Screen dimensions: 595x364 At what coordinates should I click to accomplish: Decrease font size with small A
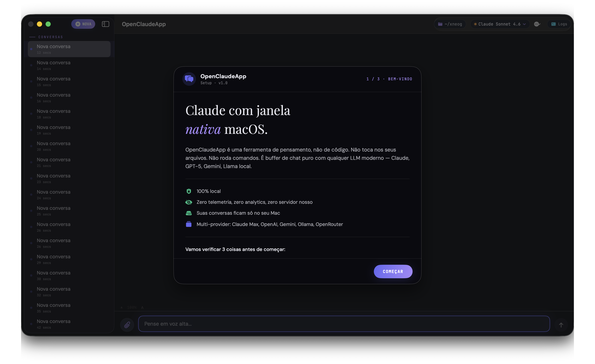pyautogui.click(x=121, y=308)
